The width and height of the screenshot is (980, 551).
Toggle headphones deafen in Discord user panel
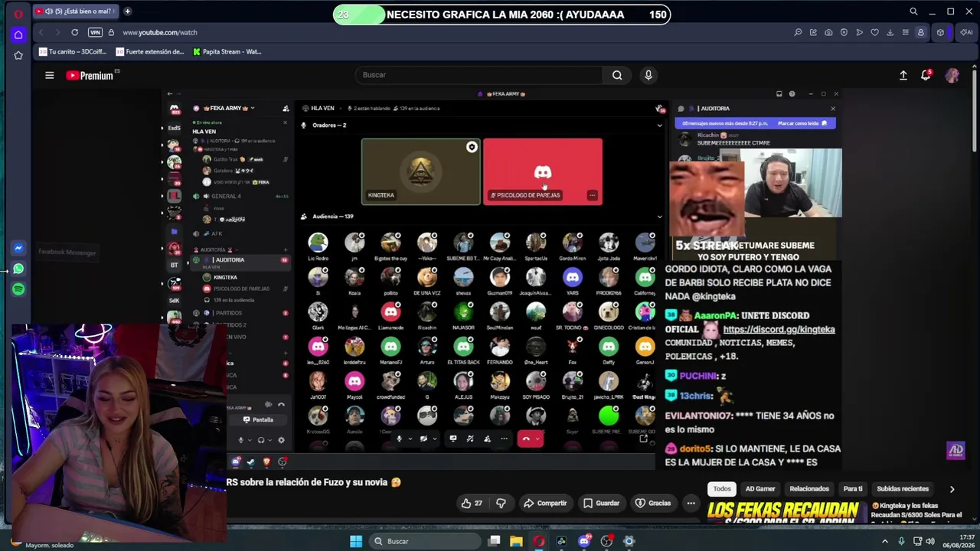[261, 440]
